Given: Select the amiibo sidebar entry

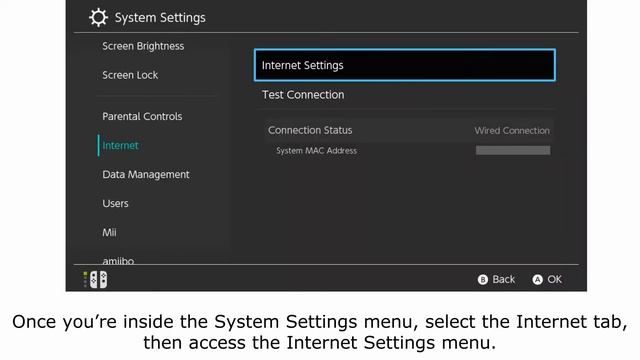Looking at the screenshot, I should pyautogui.click(x=118, y=260).
